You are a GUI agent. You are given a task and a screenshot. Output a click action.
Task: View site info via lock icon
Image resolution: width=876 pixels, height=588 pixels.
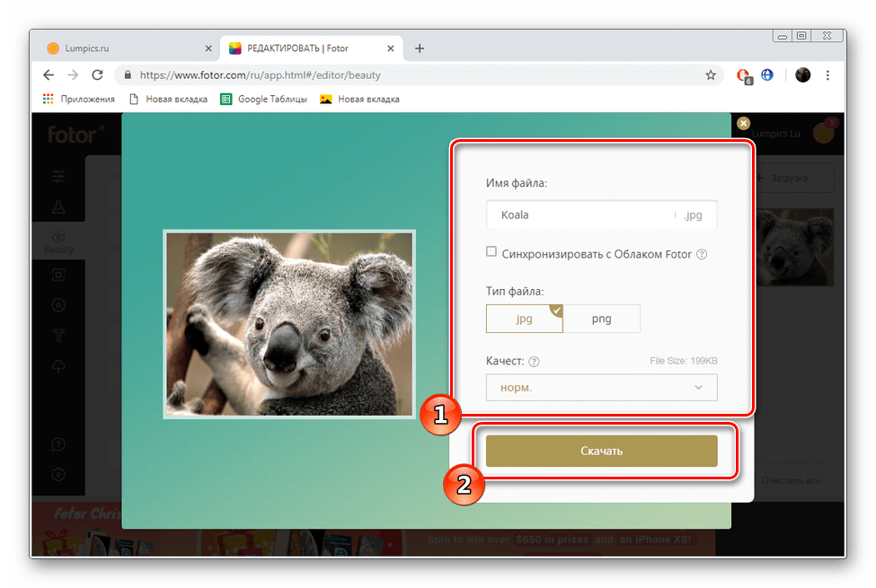[128, 75]
